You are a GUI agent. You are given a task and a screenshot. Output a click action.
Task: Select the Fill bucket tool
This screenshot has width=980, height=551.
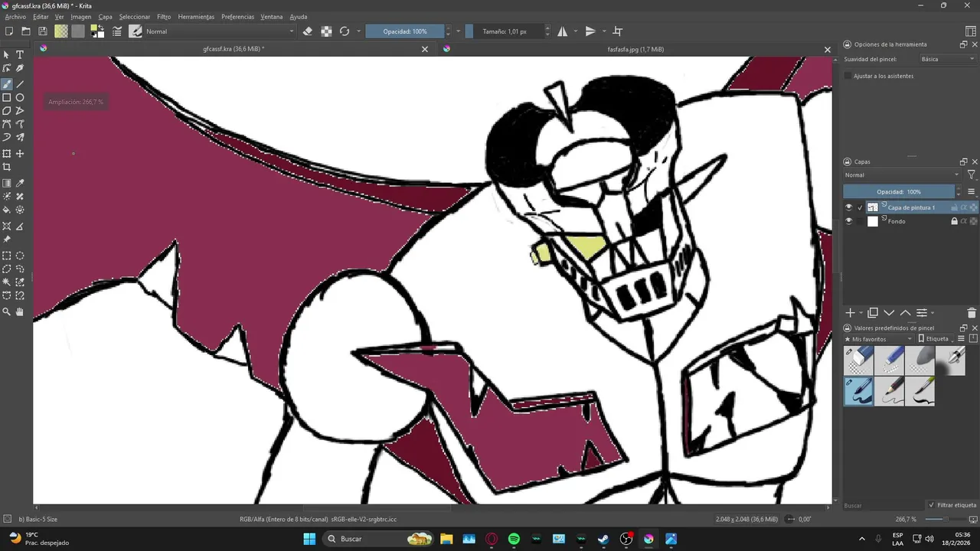(7, 210)
